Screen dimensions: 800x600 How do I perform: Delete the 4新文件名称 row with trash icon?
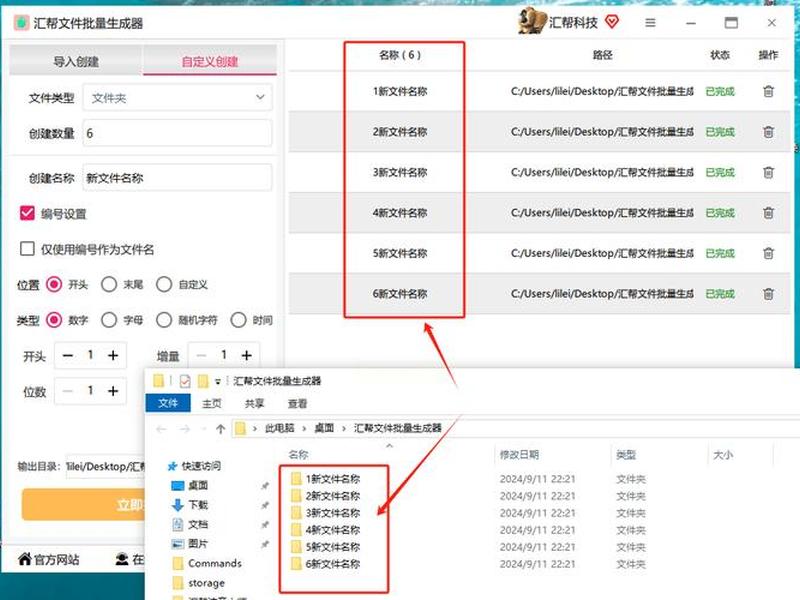tap(768, 213)
